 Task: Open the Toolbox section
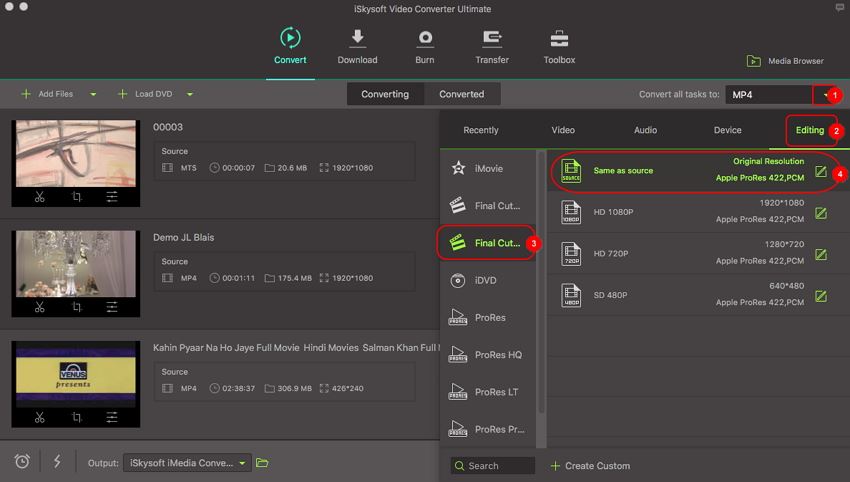coord(559,47)
